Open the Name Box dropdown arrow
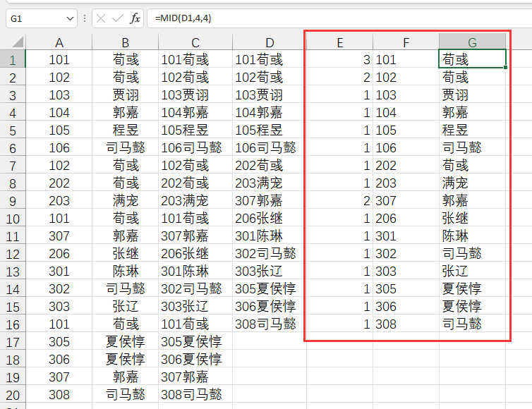This screenshot has width=532, height=409. [x=69, y=18]
